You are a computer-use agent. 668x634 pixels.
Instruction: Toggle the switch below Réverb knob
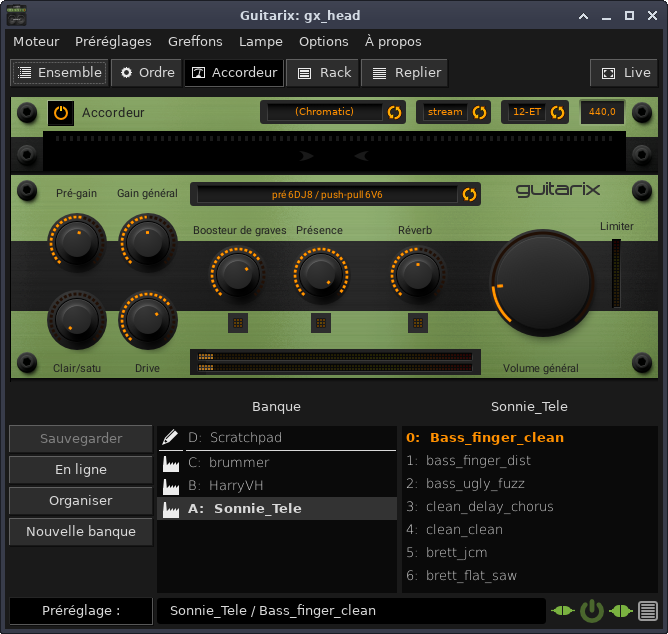tap(418, 322)
